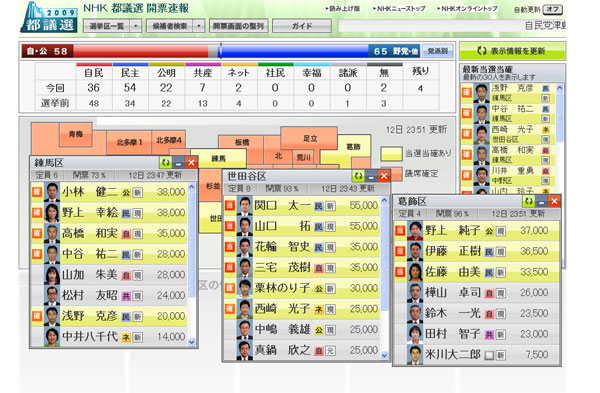Click the 2009 都議選 logo
600x393 pixels.
[49, 18]
